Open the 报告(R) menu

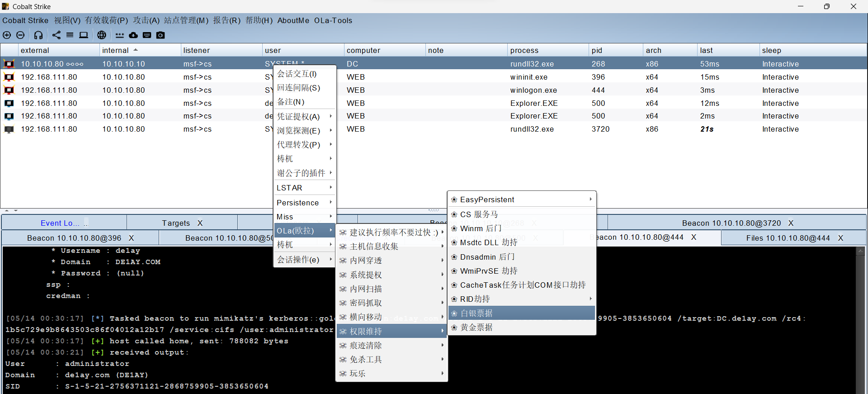(x=227, y=20)
